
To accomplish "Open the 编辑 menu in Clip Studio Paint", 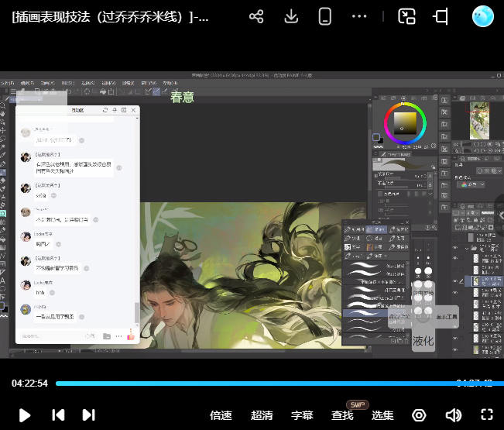I will [27, 83].
